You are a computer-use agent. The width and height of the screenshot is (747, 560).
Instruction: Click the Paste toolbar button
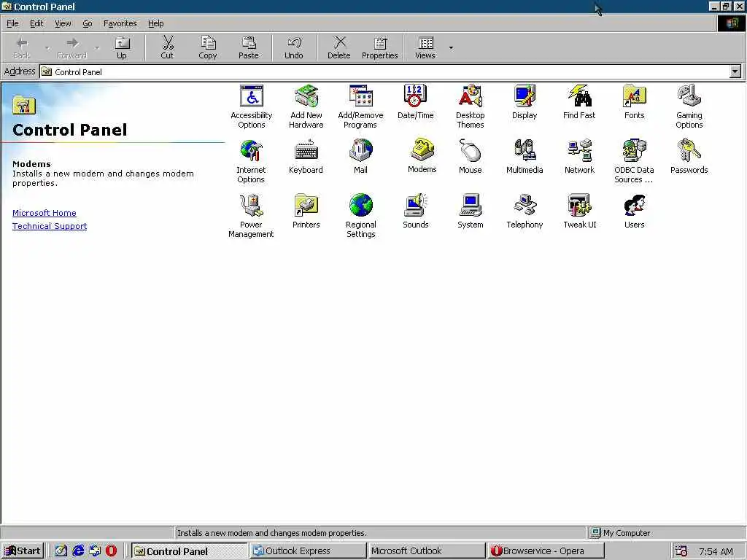tap(248, 47)
